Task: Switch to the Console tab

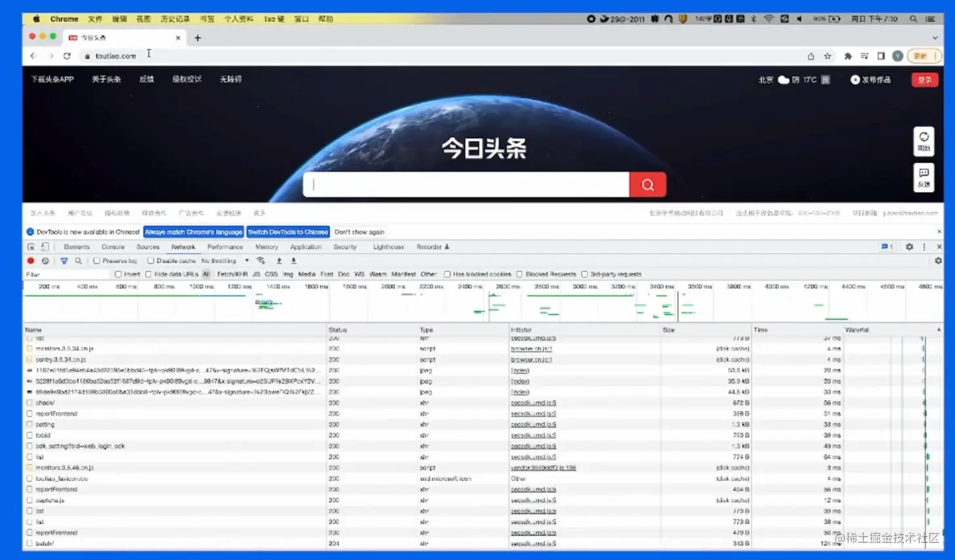Action: (113, 247)
